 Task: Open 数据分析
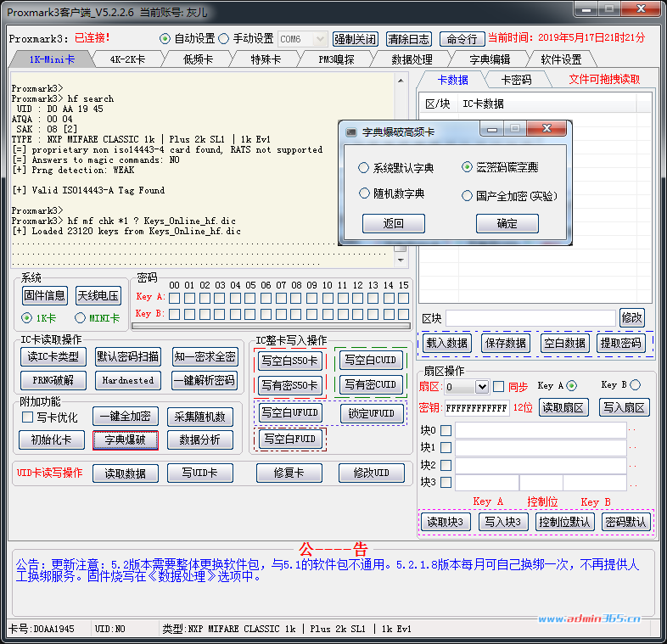200,440
